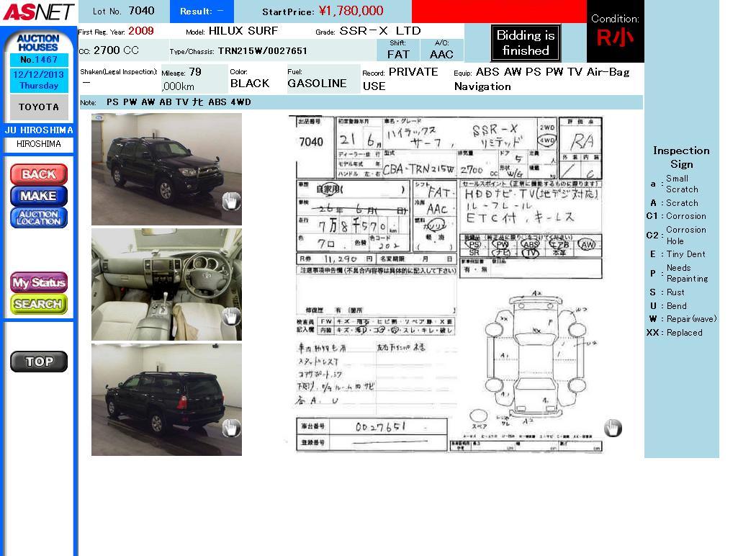Click the ASNET logo
Viewport: 756px width, 556px height.
pos(38,12)
